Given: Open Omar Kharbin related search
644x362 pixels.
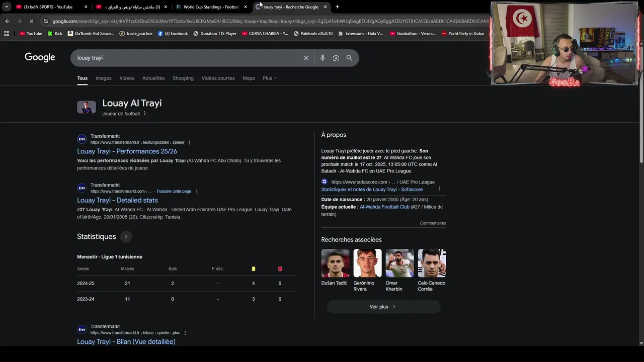Looking at the screenshot, I should click(x=399, y=270).
